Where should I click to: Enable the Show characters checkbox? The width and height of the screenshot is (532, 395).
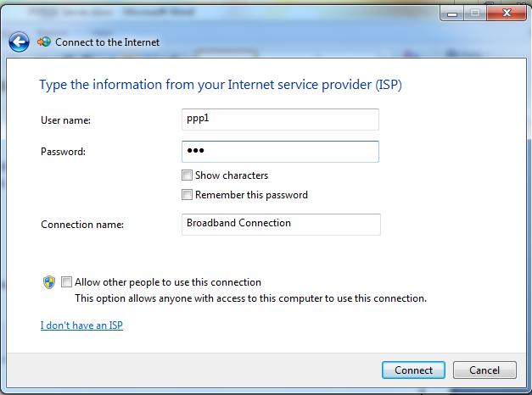point(187,175)
